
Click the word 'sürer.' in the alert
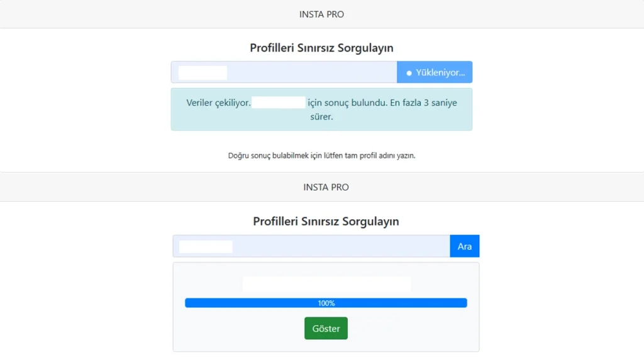click(321, 116)
